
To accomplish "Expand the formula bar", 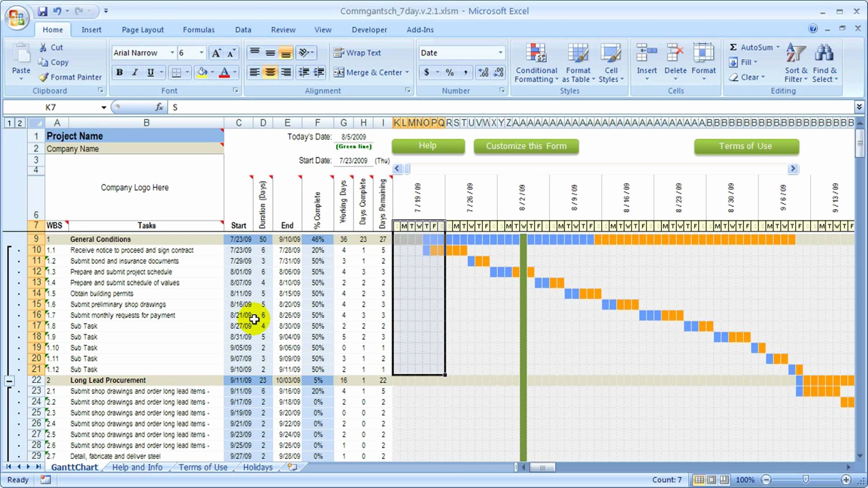I will (x=859, y=107).
